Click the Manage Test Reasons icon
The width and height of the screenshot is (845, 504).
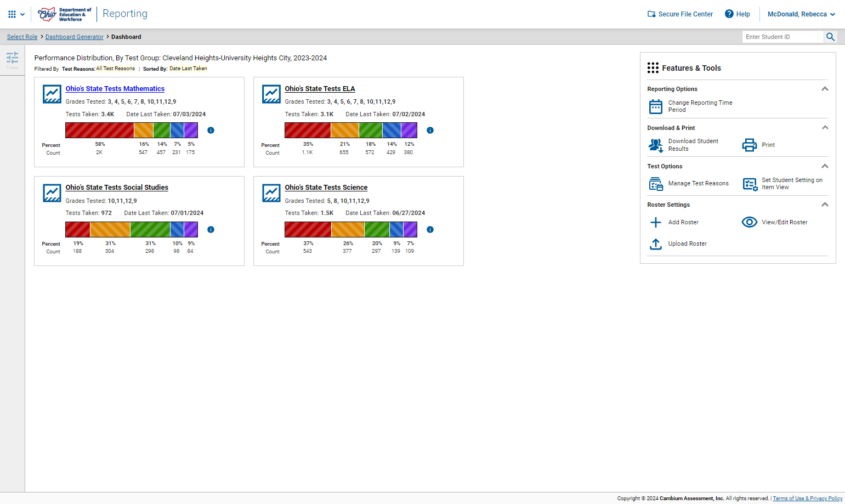click(656, 184)
